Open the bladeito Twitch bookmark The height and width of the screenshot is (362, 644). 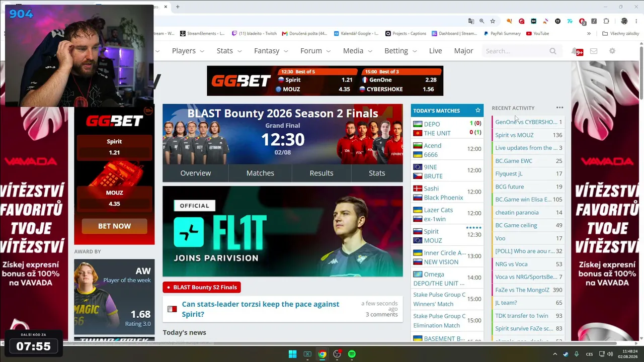pyautogui.click(x=254, y=34)
